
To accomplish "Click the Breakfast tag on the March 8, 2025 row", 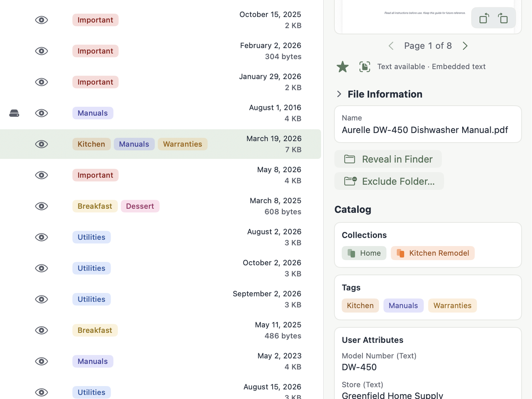I will click(x=95, y=206).
